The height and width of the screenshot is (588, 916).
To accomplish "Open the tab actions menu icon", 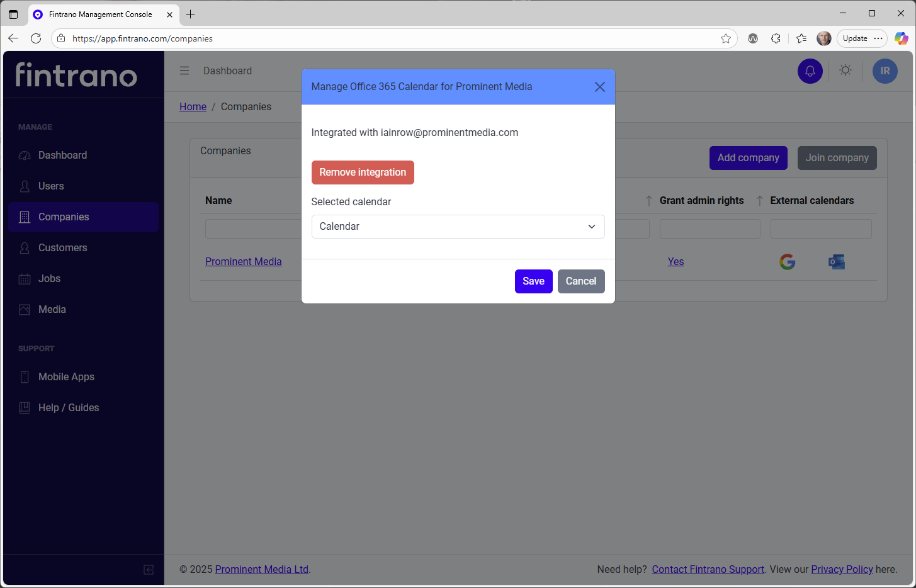I will point(13,14).
